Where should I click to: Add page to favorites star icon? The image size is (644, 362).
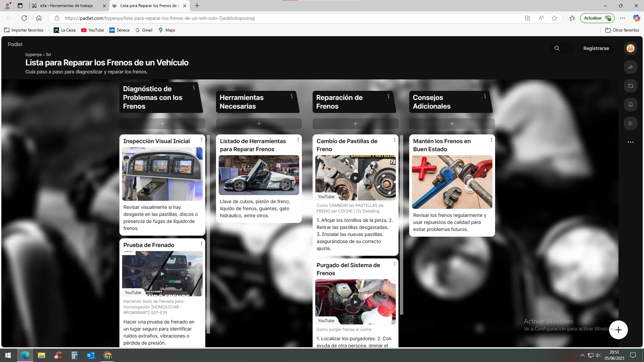[554, 18]
